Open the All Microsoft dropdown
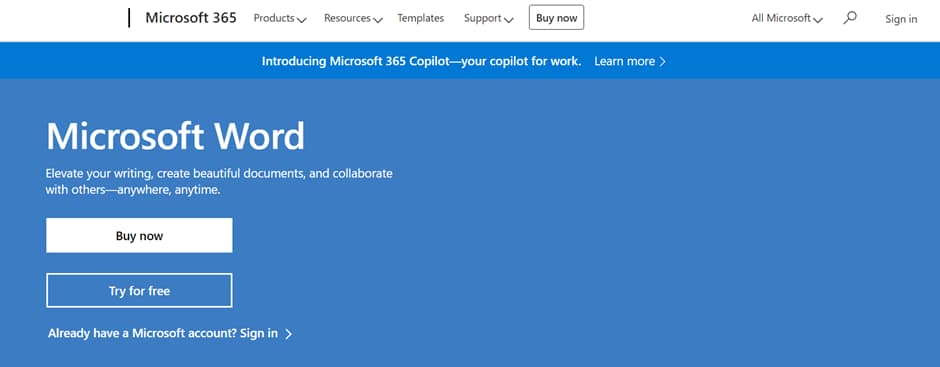This screenshot has width=940, height=367. click(x=787, y=18)
